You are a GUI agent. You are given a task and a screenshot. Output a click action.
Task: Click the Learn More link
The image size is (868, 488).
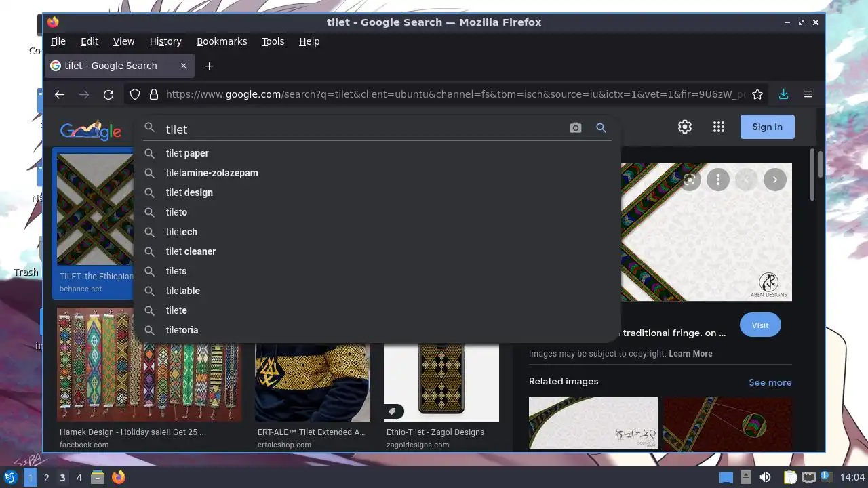[x=690, y=354]
